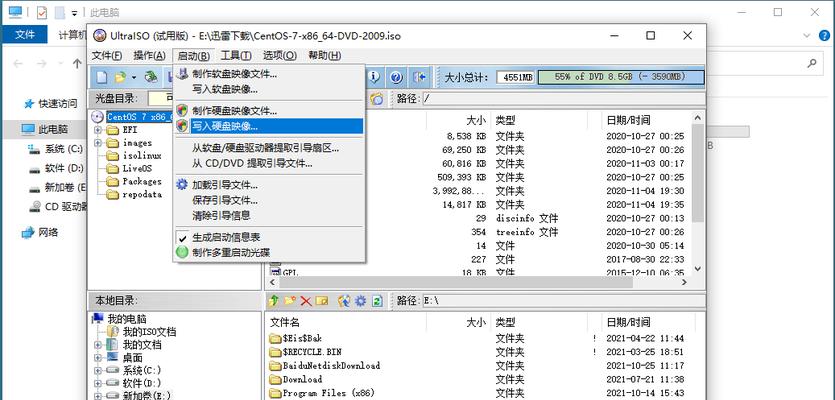Click the green refresh icon in local toolbar

tap(377, 301)
